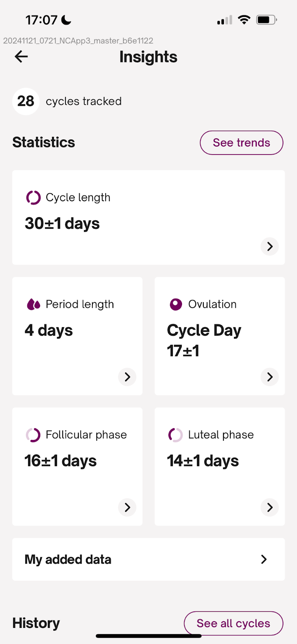This screenshot has width=297, height=644.
Task: Click the Luteal phase ring icon
Action: [176, 435]
